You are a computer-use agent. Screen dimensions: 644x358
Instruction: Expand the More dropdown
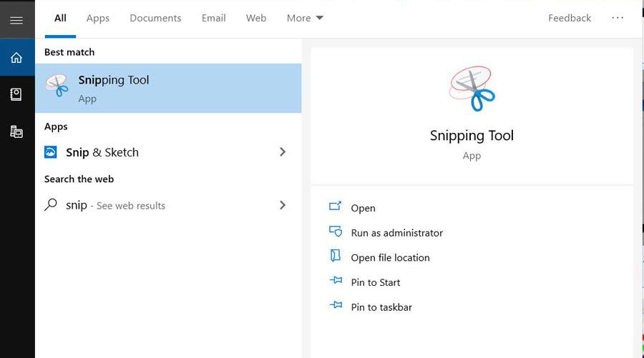click(x=305, y=18)
